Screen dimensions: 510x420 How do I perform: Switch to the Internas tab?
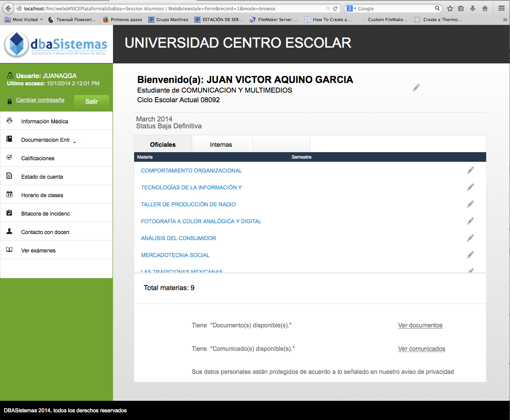[x=221, y=144]
